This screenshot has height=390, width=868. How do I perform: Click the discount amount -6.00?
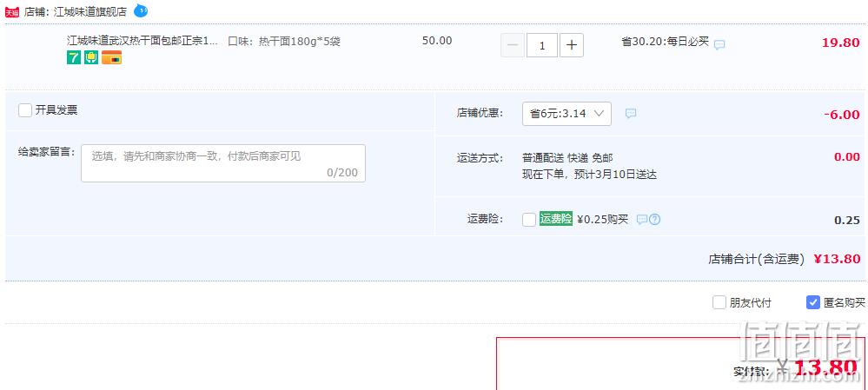(x=841, y=115)
